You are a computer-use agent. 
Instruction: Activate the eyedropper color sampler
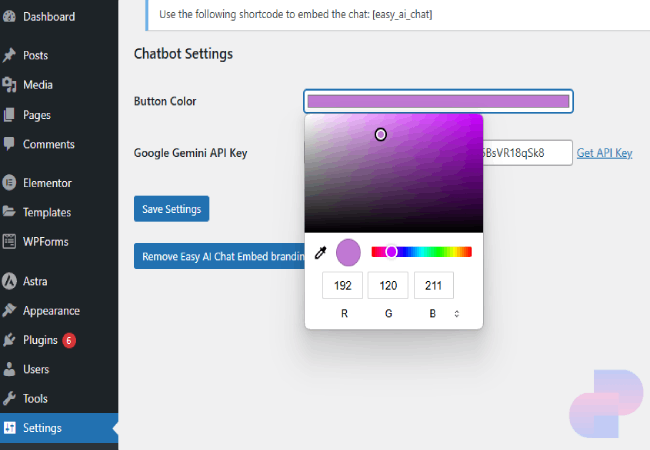(320, 252)
